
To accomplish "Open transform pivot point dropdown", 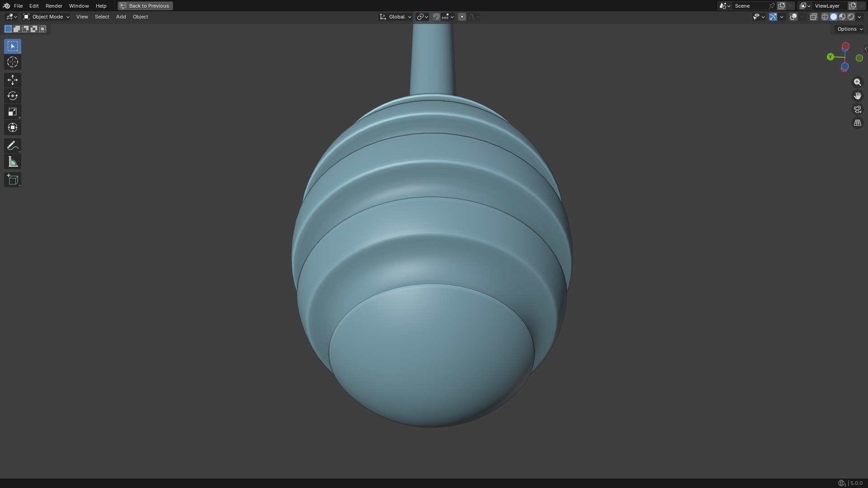I will 422,17.
